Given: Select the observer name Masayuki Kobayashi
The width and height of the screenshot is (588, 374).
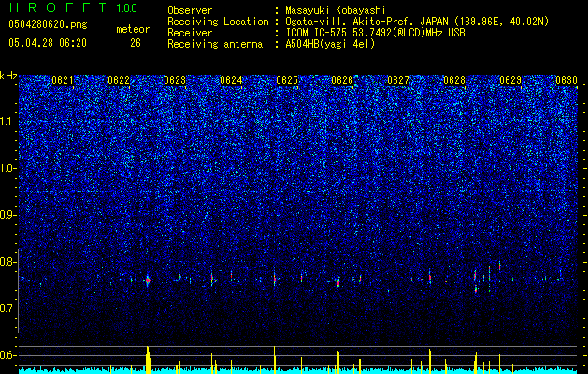Looking at the screenshot, I should click(335, 10).
